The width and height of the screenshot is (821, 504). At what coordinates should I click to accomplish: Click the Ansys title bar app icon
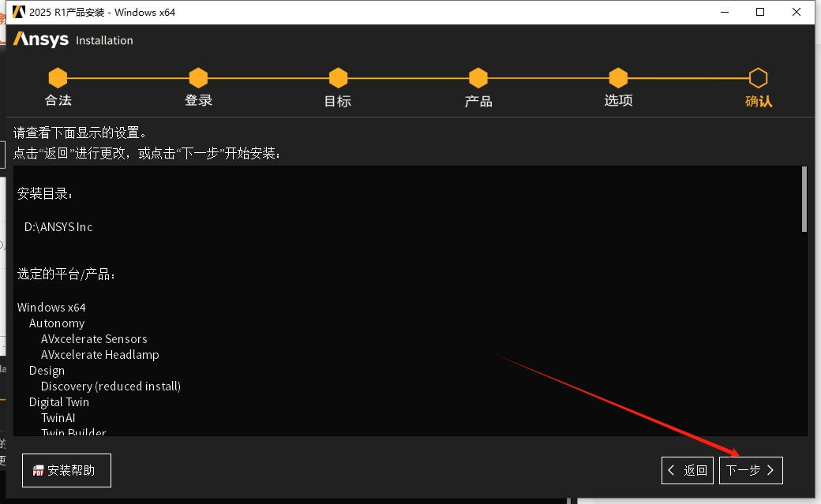click(x=19, y=12)
